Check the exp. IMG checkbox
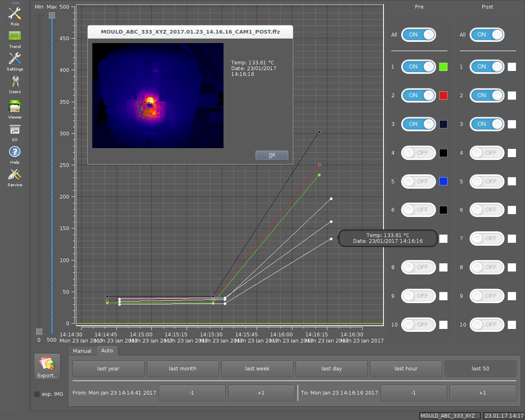The width and height of the screenshot is (525, 420). 37,394
